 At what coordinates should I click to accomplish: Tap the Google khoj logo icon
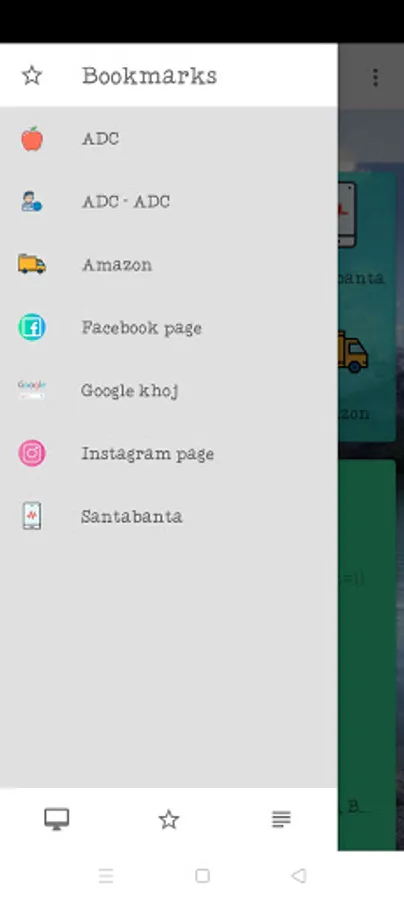click(32, 390)
